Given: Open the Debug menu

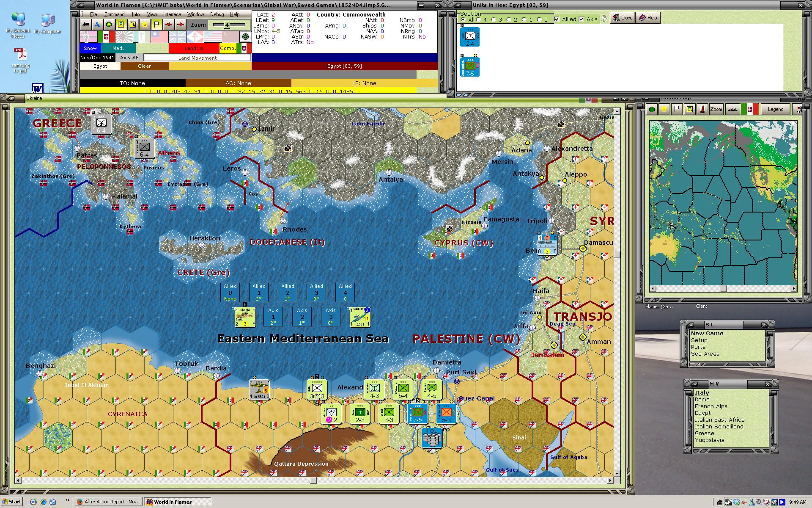Looking at the screenshot, I should tap(217, 14).
